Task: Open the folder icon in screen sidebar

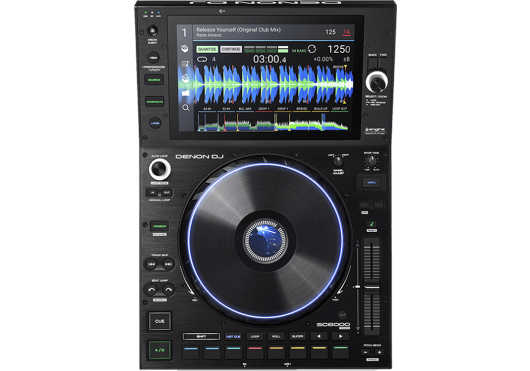Action: point(186,93)
